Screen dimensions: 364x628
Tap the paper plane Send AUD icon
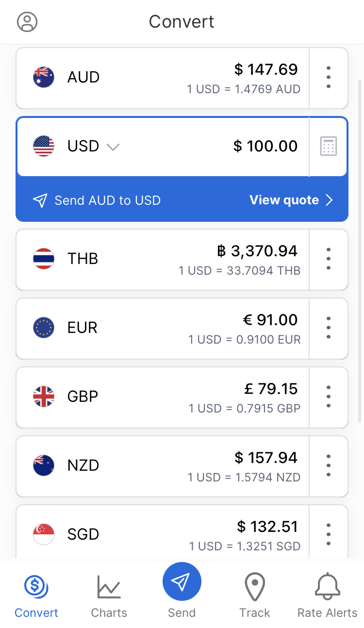tap(40, 200)
